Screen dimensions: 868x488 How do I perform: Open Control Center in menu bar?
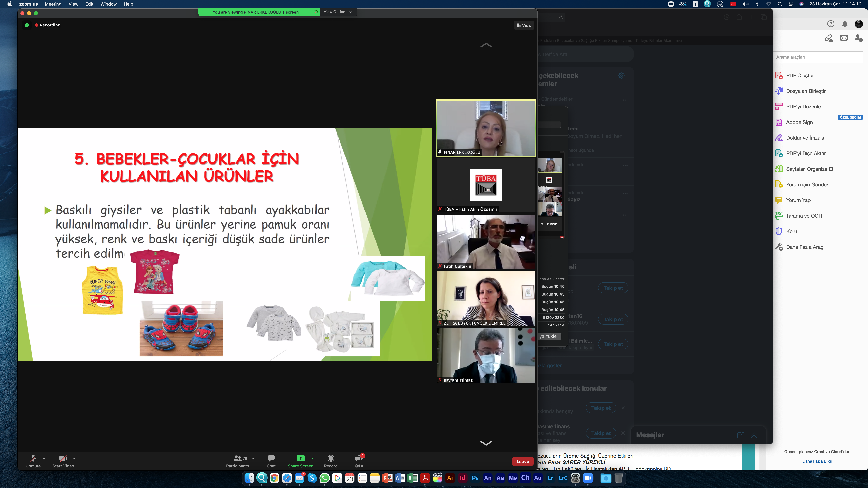[x=791, y=4]
